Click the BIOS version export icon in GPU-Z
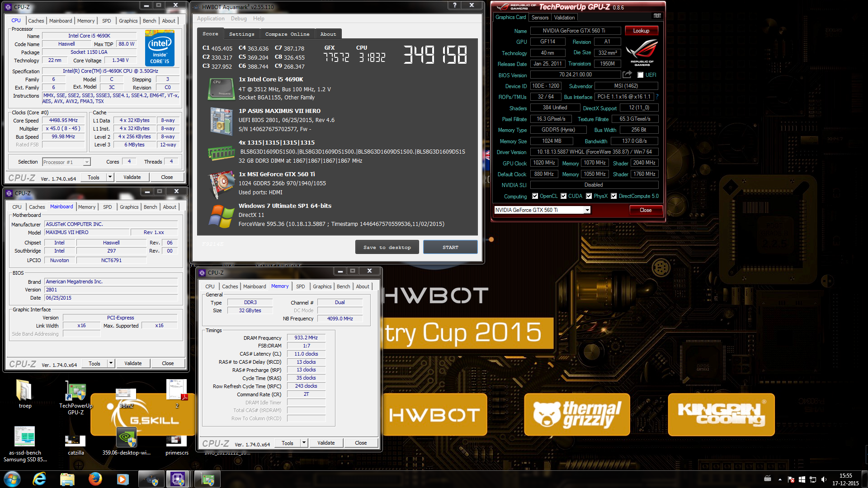Viewport: 868px width, 488px height. pos(627,75)
